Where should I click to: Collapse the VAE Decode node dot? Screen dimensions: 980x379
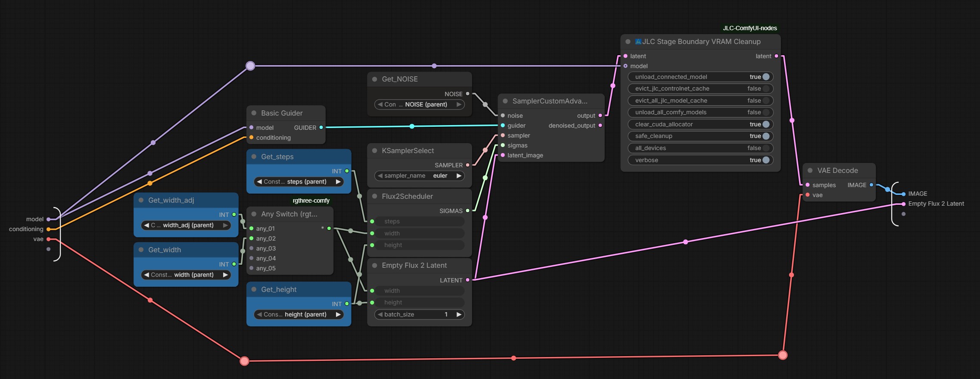[x=810, y=170]
